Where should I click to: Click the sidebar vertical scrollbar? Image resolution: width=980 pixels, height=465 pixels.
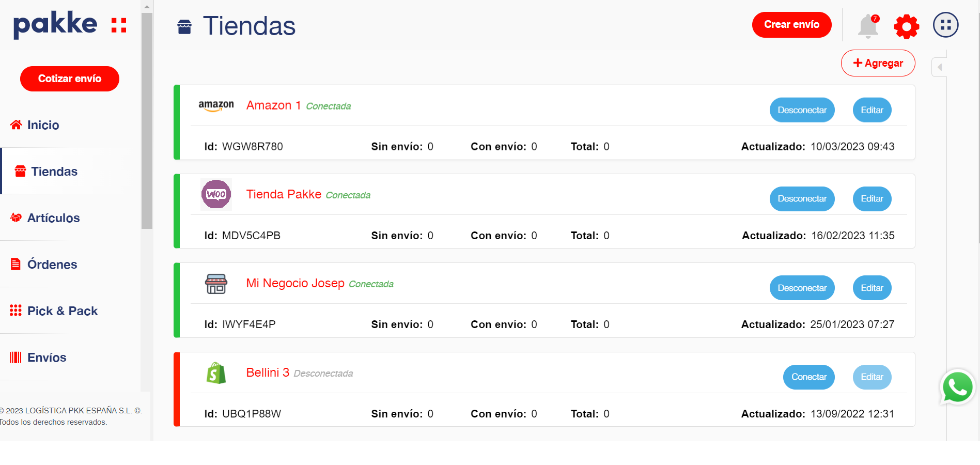click(x=147, y=120)
